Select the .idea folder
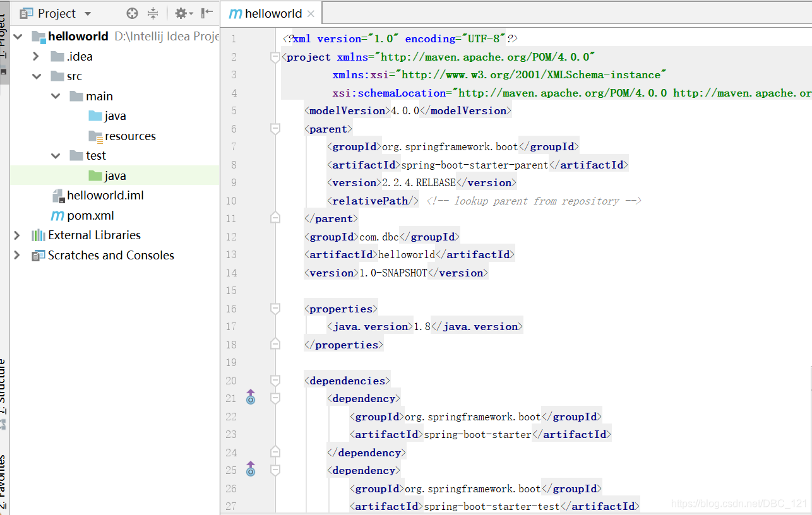Screen dimensions: 812x515 (x=80, y=56)
